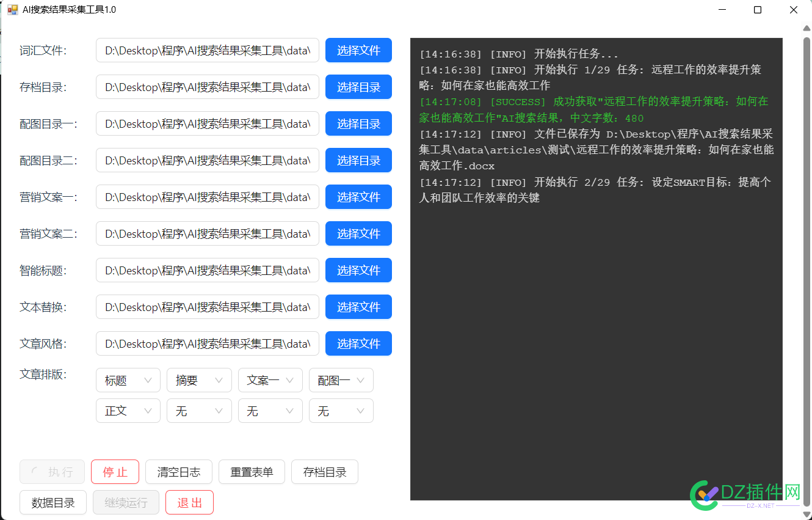Screen dimensions: 812x520
Task: Click log line starting '开始执行 2/29 任务'
Action: pyautogui.click(x=595, y=189)
